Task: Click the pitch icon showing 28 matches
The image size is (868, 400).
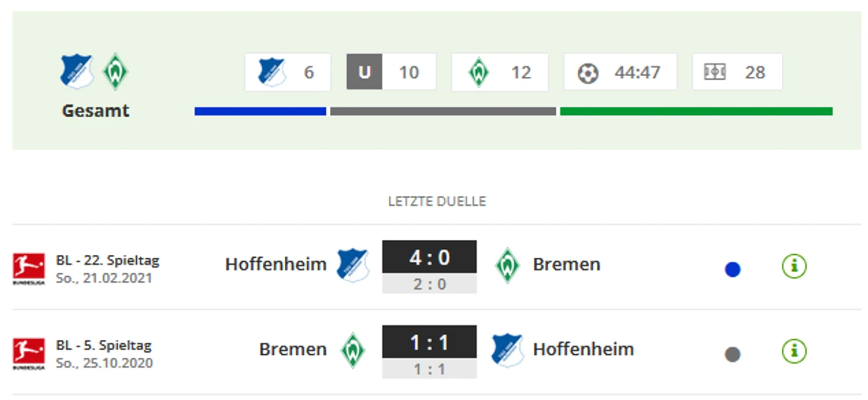Action: (x=715, y=72)
